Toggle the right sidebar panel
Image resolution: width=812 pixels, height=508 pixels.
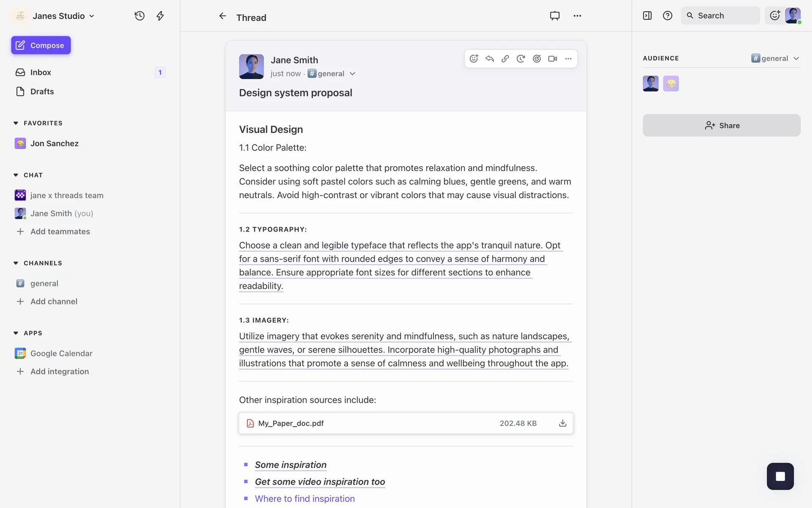[x=647, y=16]
